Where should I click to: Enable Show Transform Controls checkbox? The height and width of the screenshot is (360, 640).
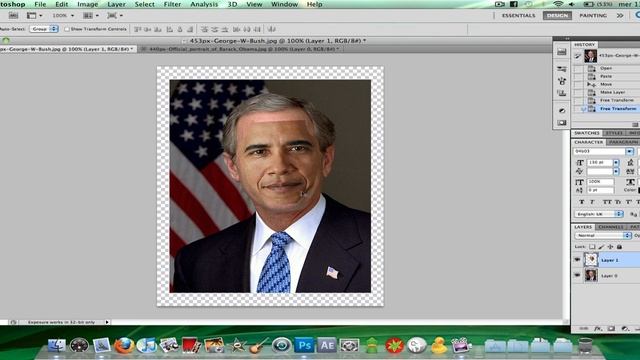tap(67, 29)
